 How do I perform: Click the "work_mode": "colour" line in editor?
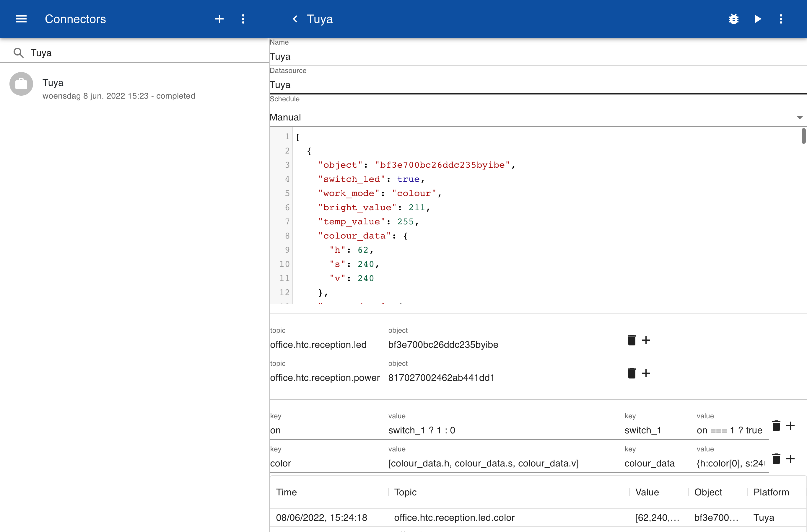pyautogui.click(x=380, y=193)
